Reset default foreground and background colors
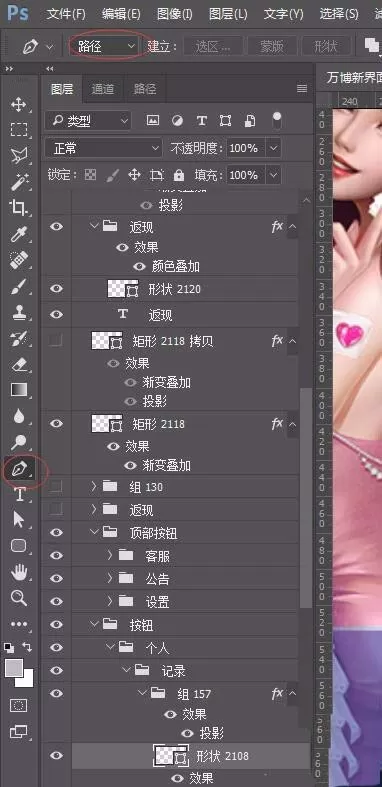 point(9,647)
